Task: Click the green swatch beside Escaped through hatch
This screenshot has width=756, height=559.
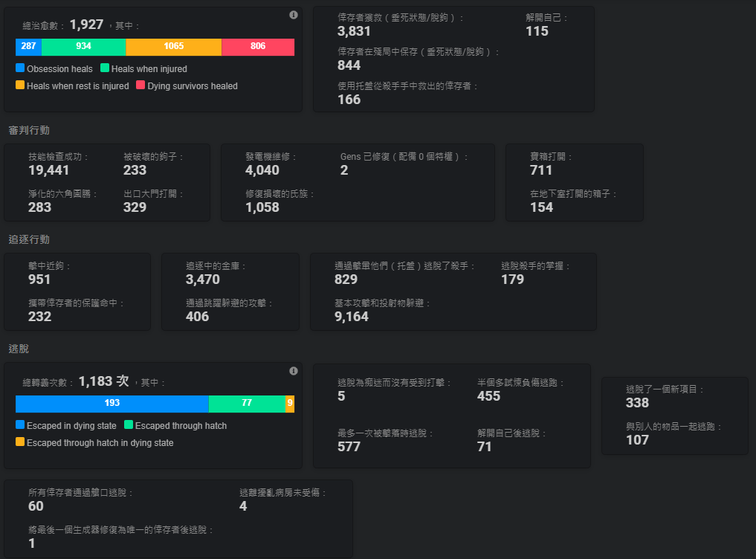Action: (x=129, y=425)
